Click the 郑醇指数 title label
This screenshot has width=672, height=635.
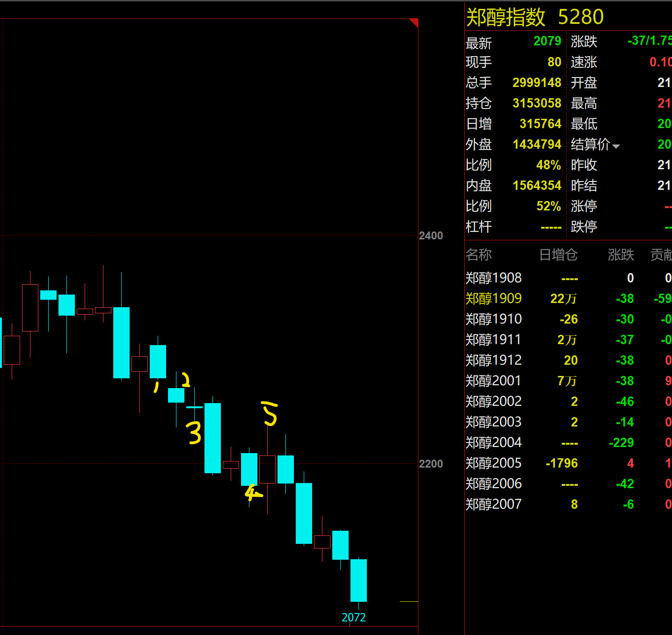505,17
